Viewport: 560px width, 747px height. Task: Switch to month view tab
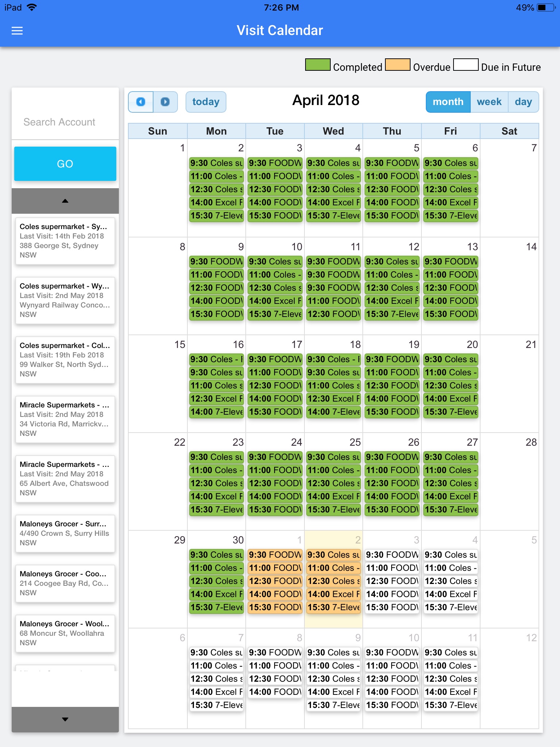coord(448,102)
